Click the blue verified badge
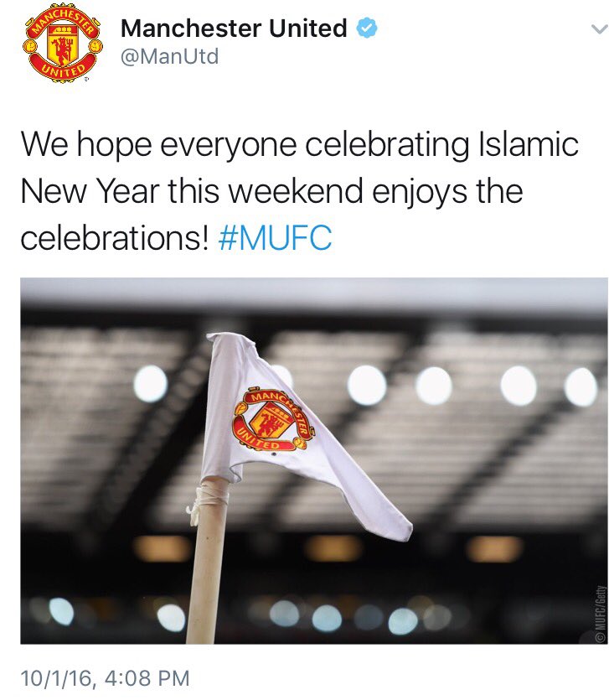Screen dimensions: 609x700 tap(366, 28)
